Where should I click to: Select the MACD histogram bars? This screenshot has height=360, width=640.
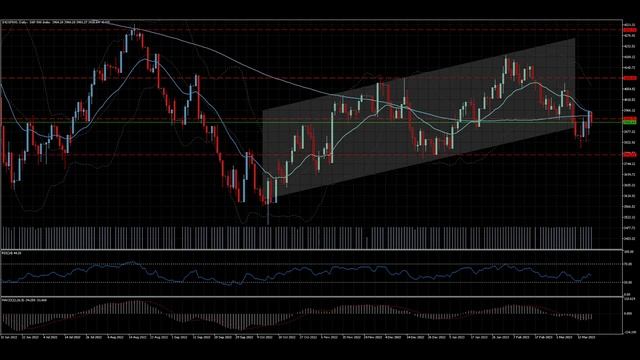(297, 316)
